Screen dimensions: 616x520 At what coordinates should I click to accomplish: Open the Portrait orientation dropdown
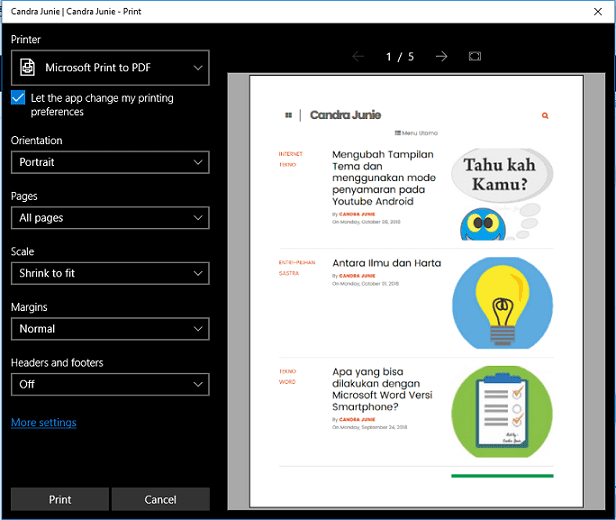point(110,162)
